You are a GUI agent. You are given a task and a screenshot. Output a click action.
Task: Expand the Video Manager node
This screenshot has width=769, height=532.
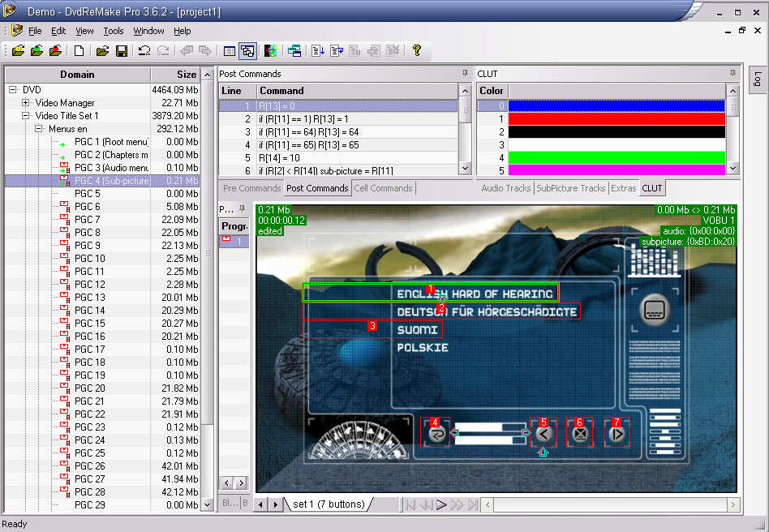(x=25, y=103)
